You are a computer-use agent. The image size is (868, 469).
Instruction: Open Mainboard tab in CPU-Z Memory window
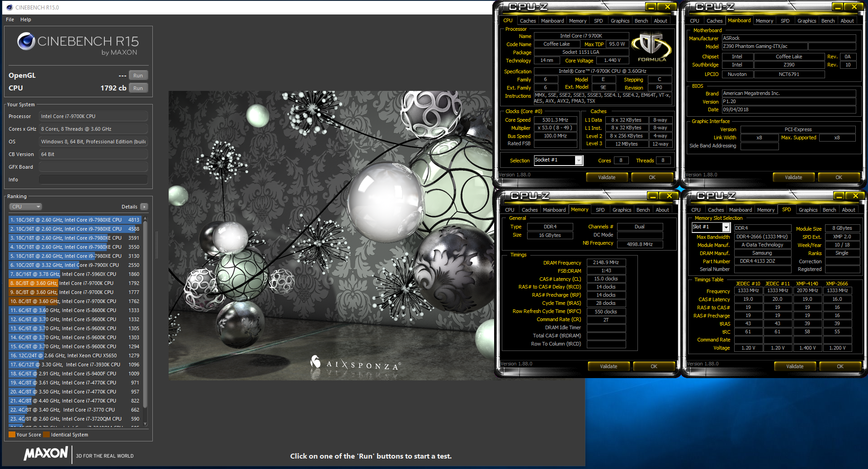click(554, 210)
